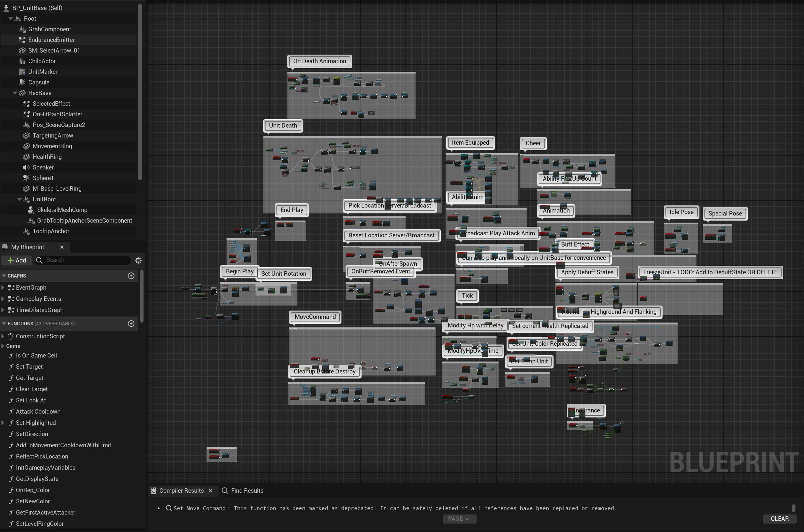Expand the EventGraph disclosure triangle
The width and height of the screenshot is (804, 532).
(x=3, y=287)
